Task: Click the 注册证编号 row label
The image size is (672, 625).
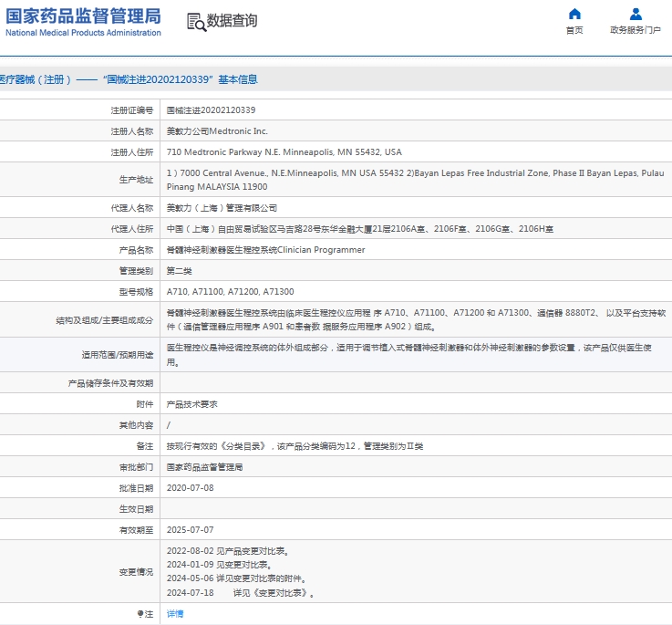Action: 132,110
